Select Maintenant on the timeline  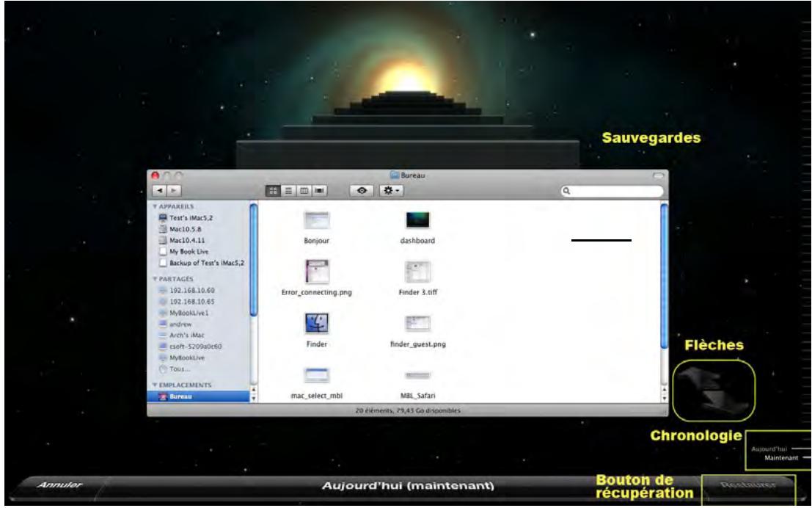point(781,458)
